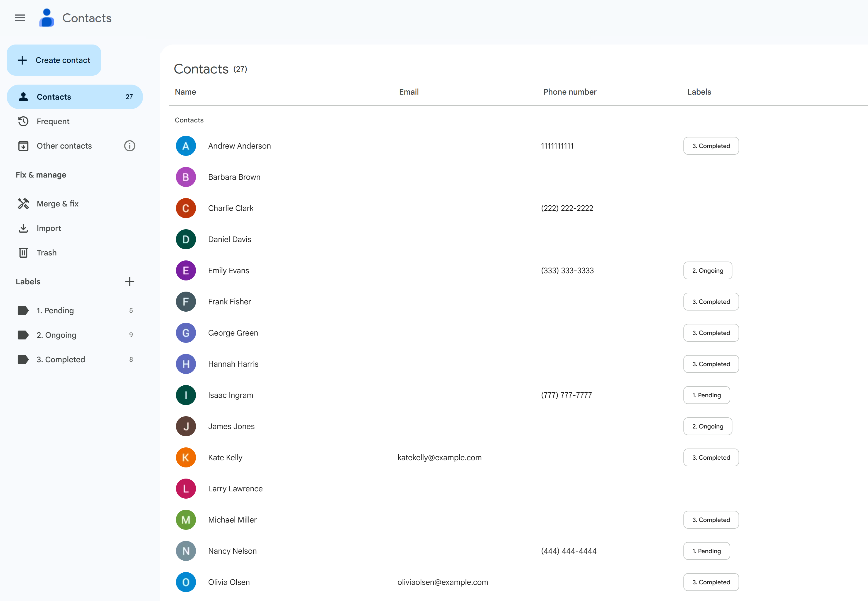Click the Other contacts info icon

point(130,146)
